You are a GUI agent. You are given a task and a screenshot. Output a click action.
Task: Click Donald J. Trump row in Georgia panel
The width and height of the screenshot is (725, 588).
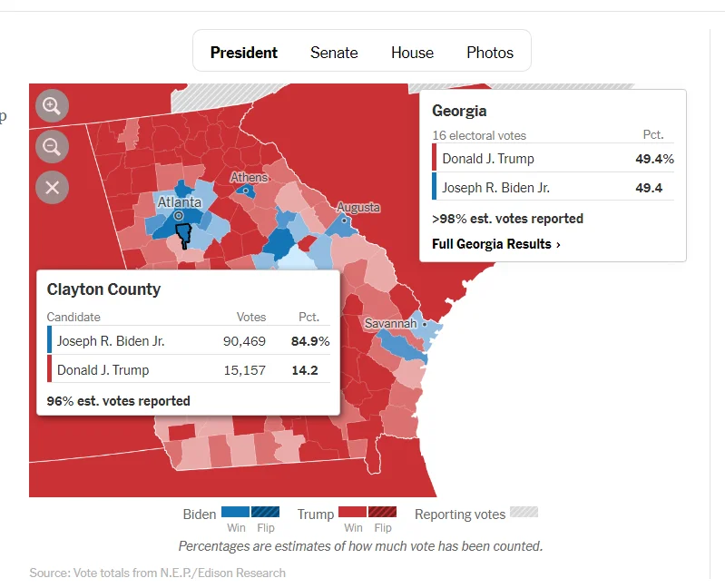553,159
